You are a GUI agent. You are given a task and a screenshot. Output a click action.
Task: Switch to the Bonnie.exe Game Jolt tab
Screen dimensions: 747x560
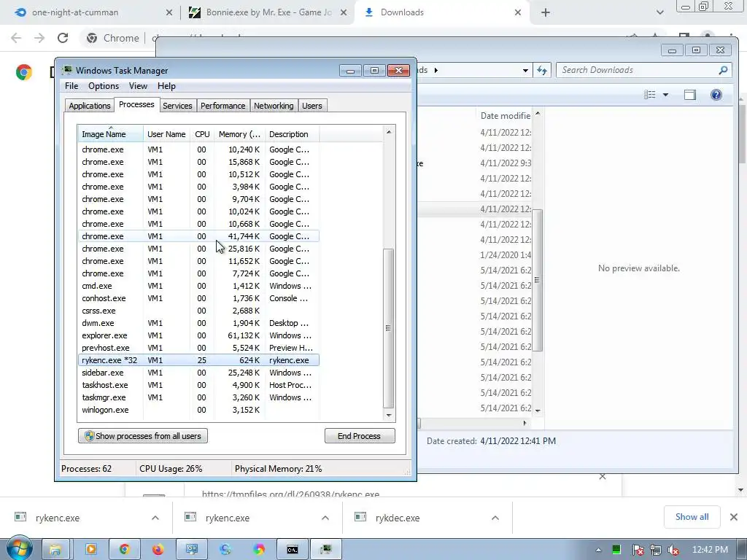coord(267,12)
